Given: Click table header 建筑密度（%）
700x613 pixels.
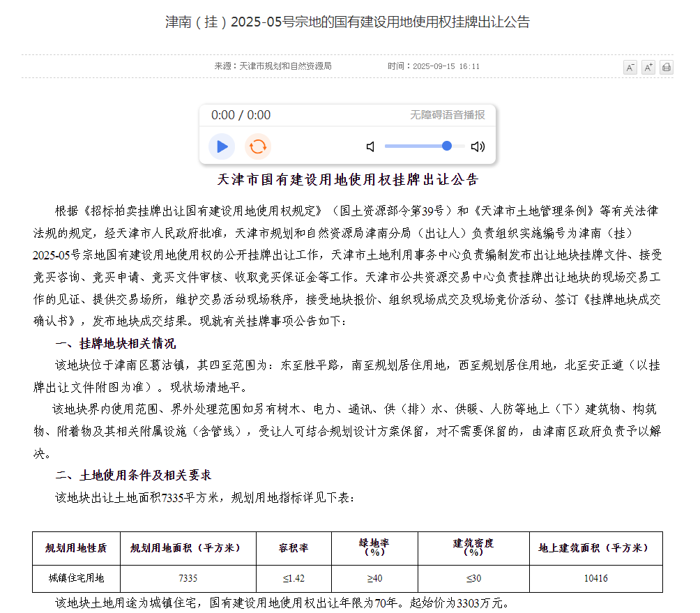Looking at the screenshot, I should coord(473,548).
